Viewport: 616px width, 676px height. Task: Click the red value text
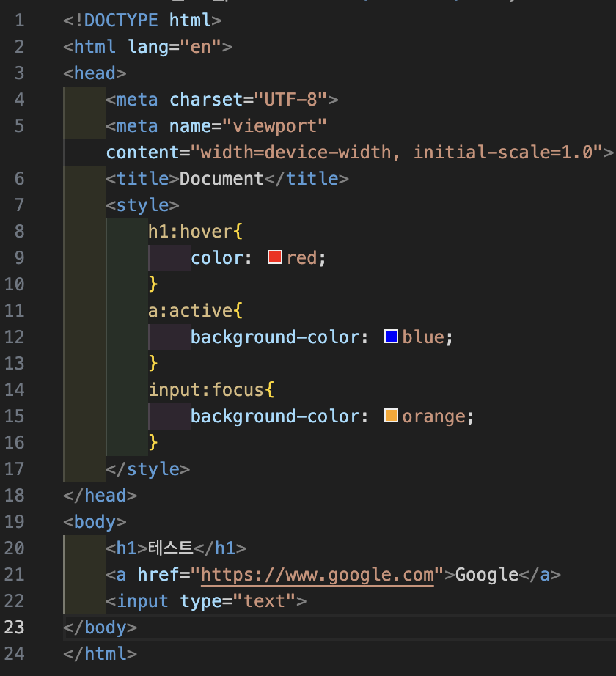[x=301, y=258]
